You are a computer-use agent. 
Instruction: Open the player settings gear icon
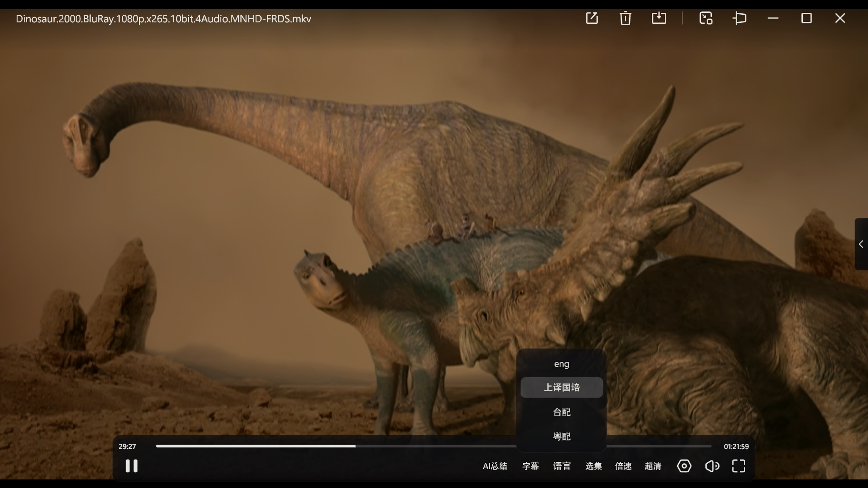[x=684, y=466]
